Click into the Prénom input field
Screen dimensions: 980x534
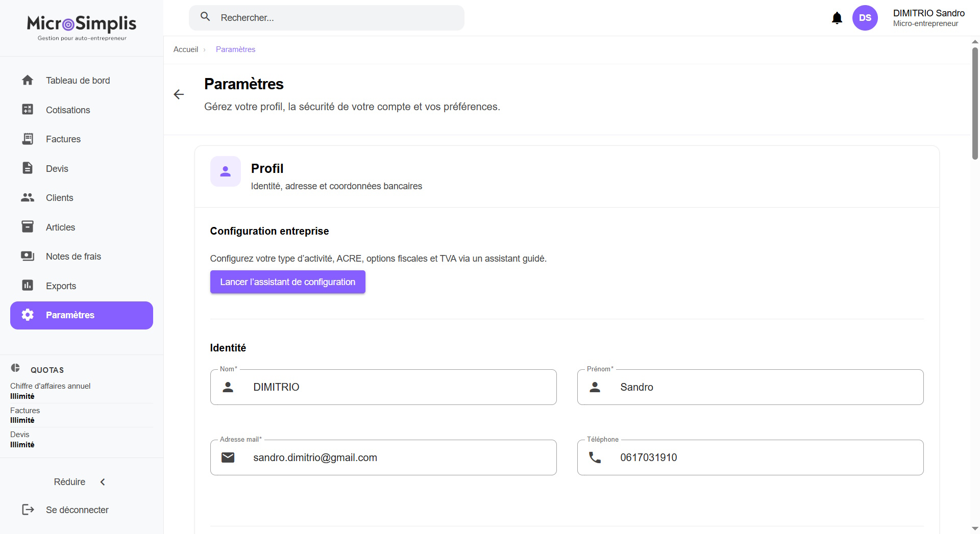[750, 387]
